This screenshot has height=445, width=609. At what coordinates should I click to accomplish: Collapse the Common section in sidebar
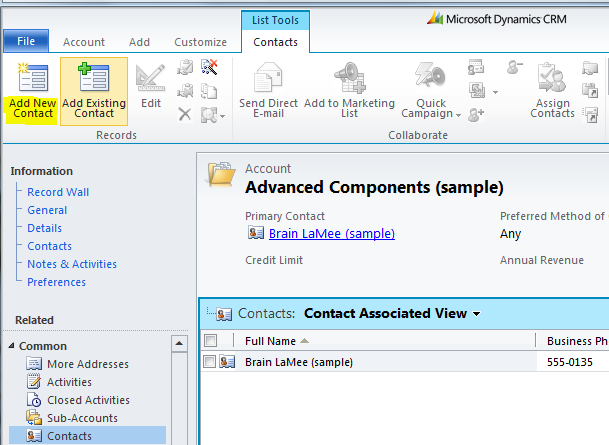[x=11, y=346]
